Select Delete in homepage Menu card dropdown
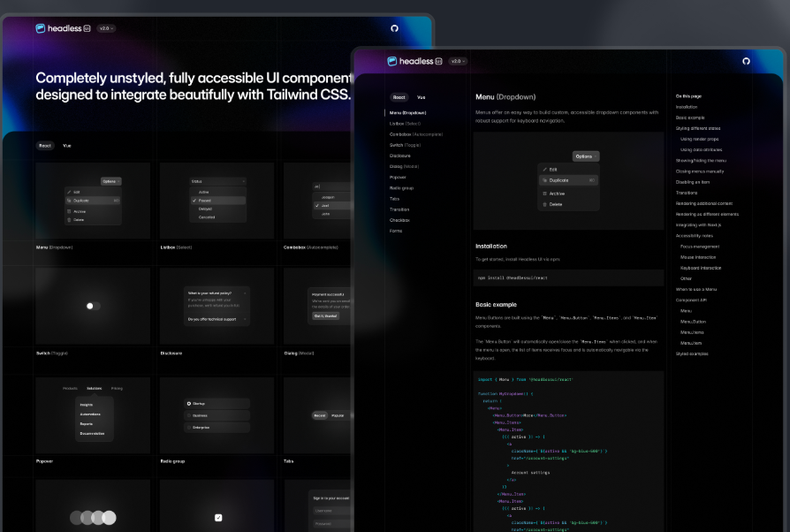The width and height of the screenshot is (790, 532). click(x=93, y=220)
